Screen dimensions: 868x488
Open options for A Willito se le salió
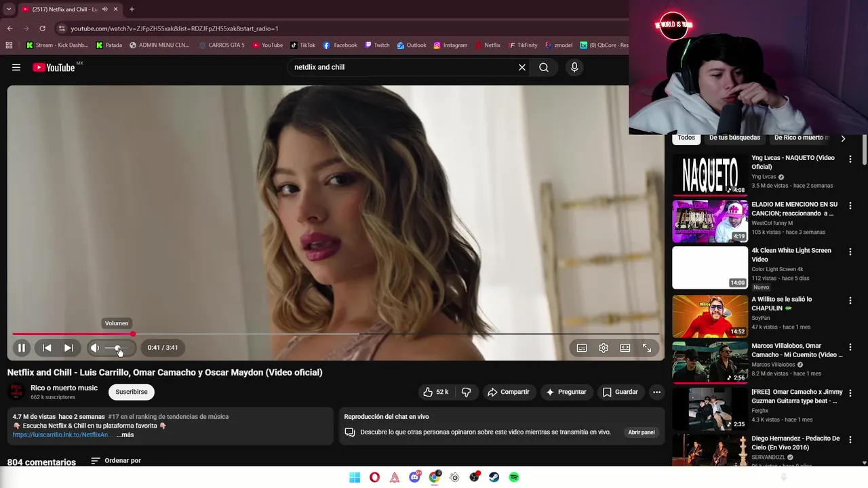(850, 300)
